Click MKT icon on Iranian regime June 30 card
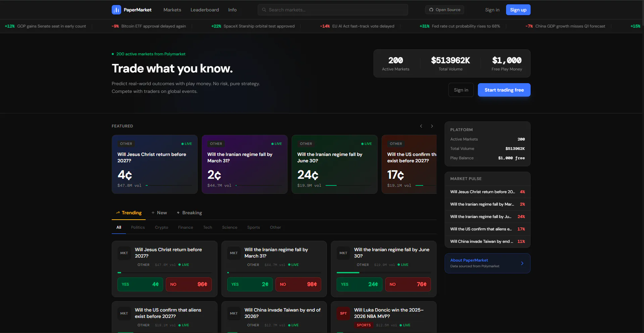Image resolution: width=644 pixels, height=333 pixels. [343, 253]
